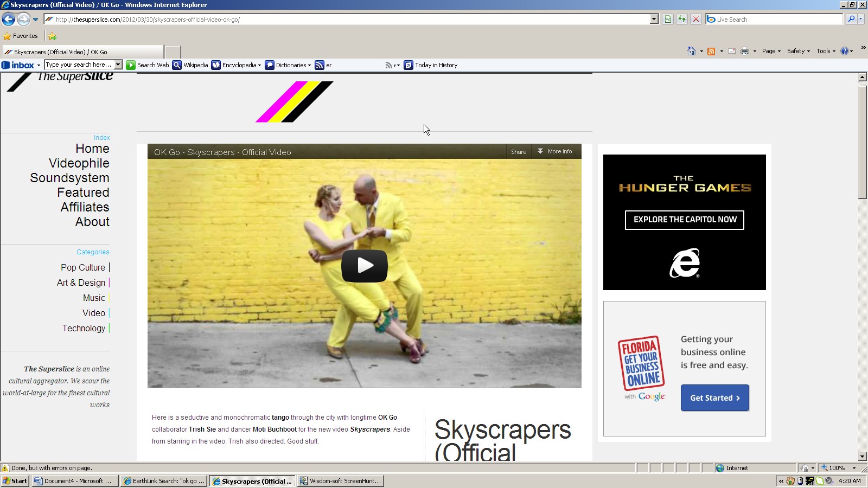
Task: Click the Today in History toolbar button
Action: (x=431, y=65)
